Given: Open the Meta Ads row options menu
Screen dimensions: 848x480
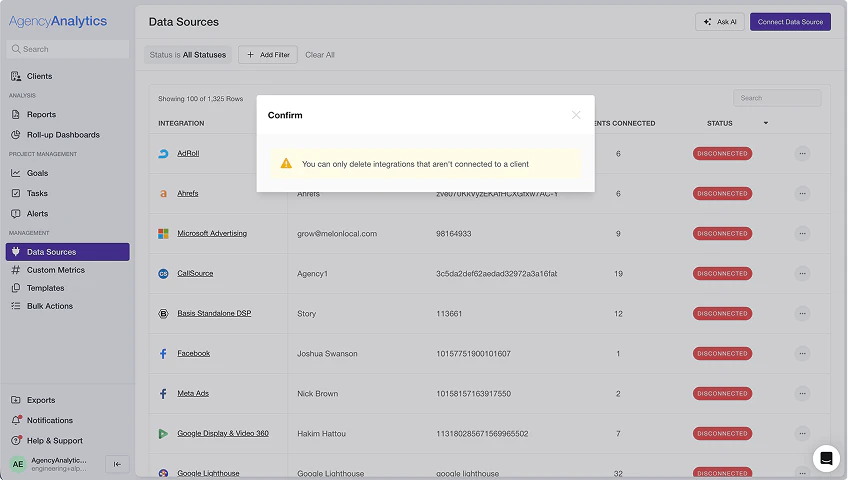Looking at the screenshot, I should [x=803, y=394].
